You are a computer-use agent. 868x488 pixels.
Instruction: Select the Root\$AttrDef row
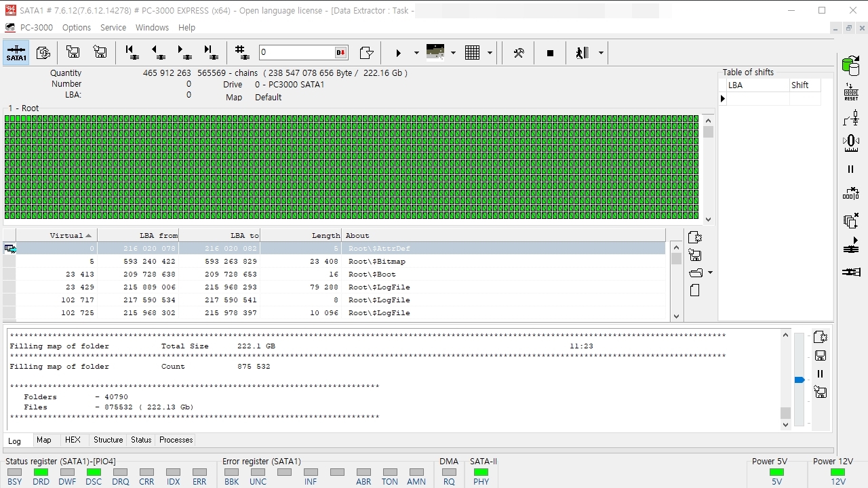coord(334,249)
